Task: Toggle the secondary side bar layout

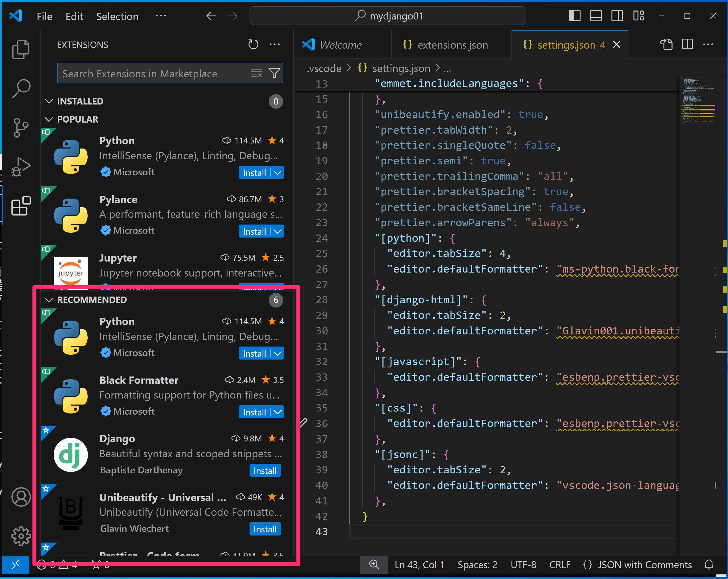Action: point(617,16)
